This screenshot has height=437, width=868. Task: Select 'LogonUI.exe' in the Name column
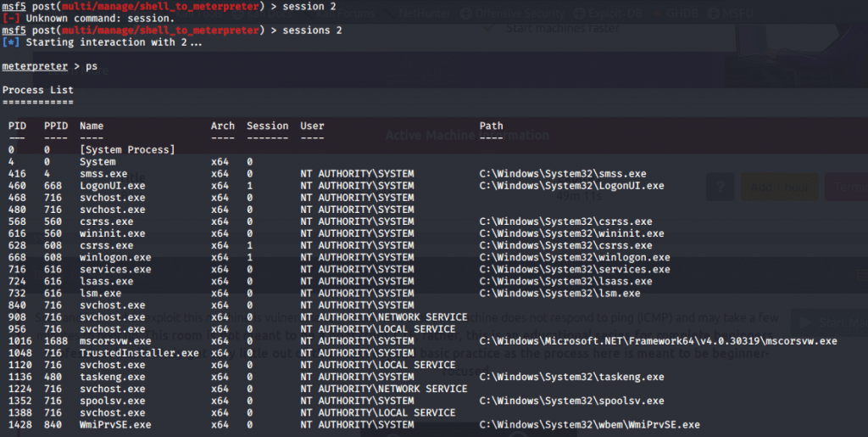113,186
